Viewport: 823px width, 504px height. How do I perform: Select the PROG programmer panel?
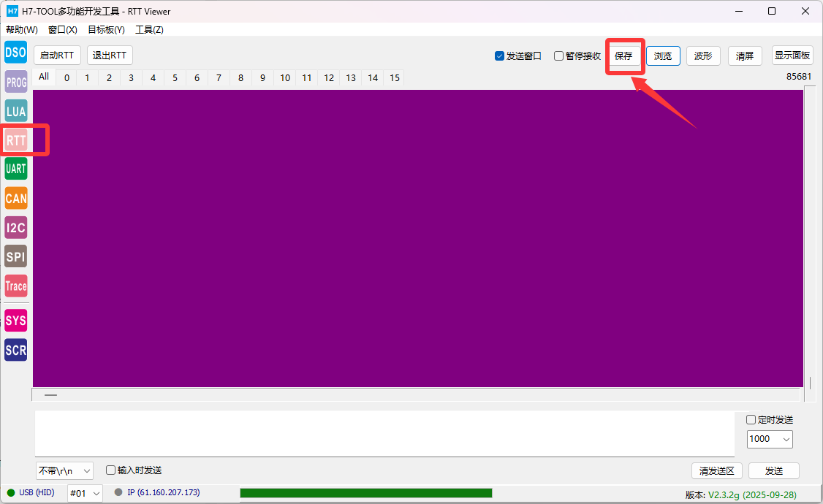coord(15,82)
